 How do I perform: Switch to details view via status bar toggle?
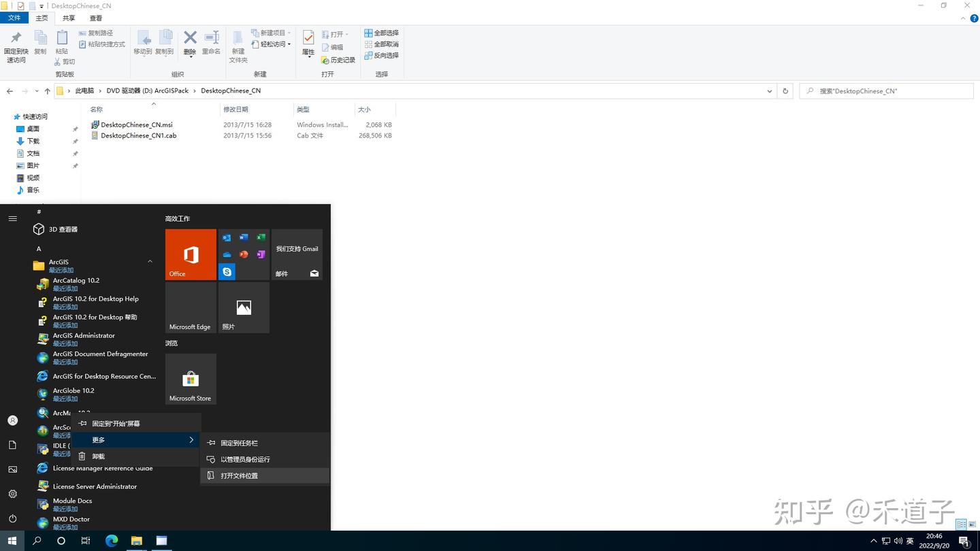960,524
